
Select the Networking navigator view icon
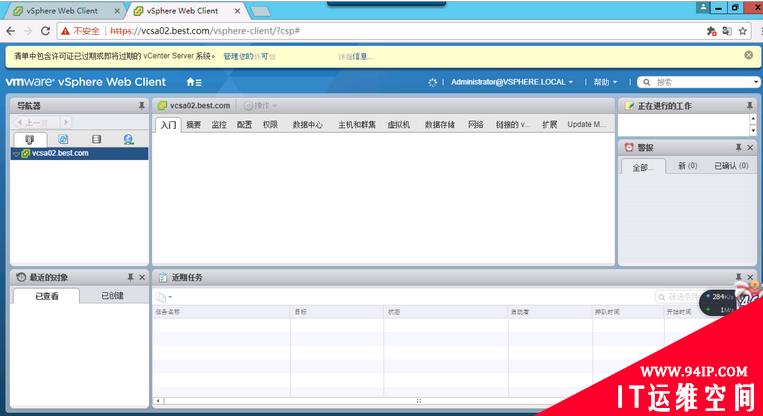[128, 139]
